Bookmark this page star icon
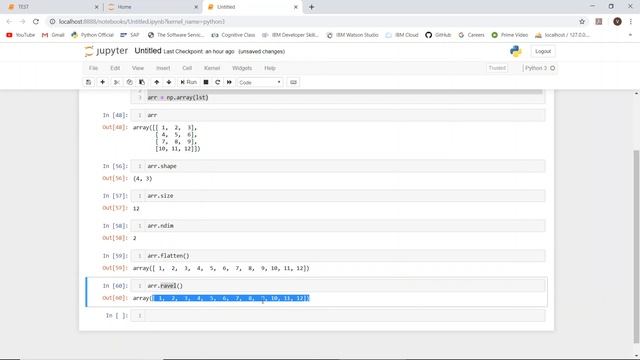This screenshot has width=640, height=360. click(582, 22)
